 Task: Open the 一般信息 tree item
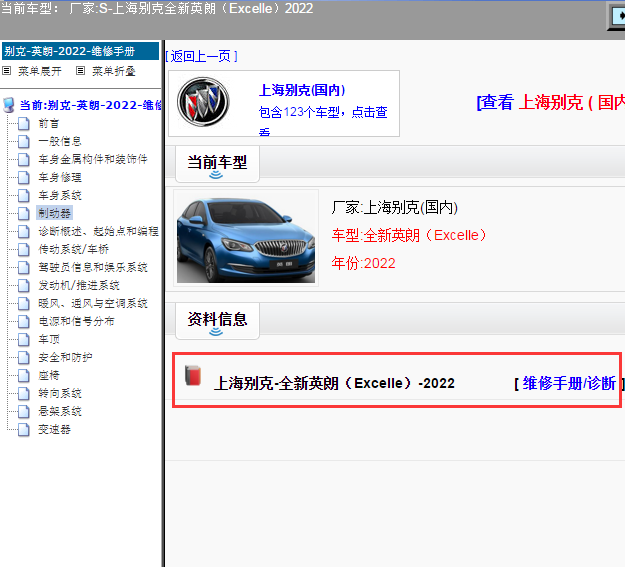click(60, 142)
